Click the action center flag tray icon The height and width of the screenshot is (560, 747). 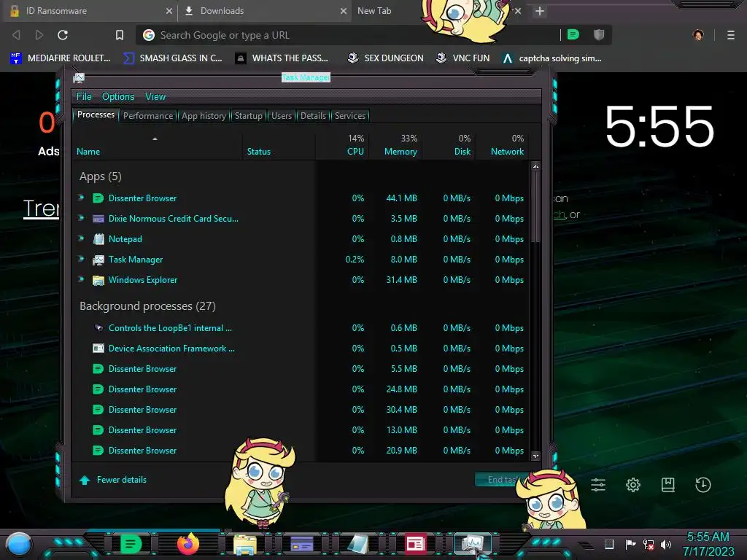[630, 544]
